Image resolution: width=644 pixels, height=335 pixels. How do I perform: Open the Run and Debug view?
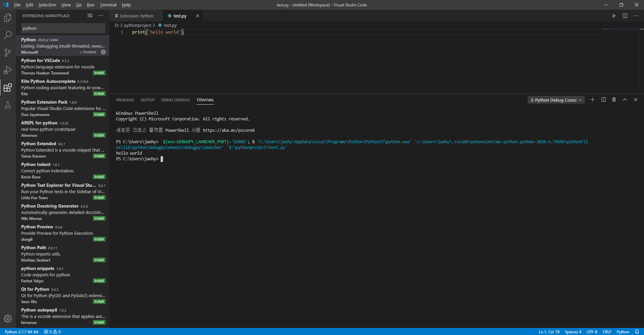pyautogui.click(x=8, y=70)
